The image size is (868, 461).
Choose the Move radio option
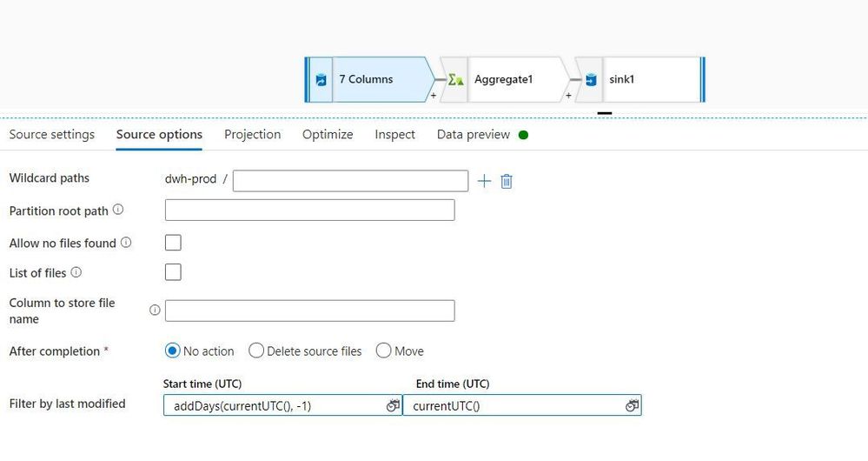click(383, 351)
